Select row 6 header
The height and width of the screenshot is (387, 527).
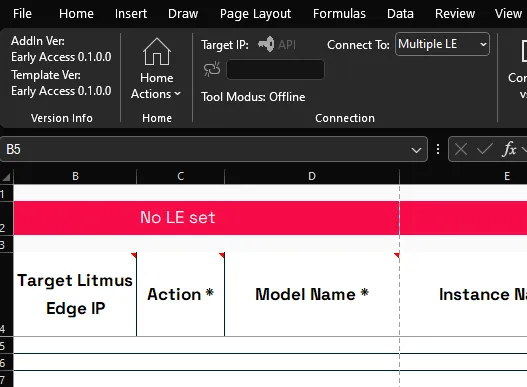tap(6, 362)
